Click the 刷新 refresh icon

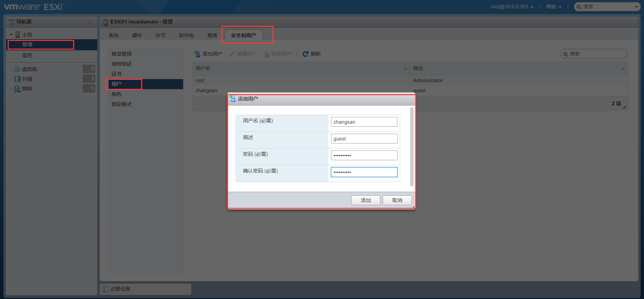[x=305, y=54]
